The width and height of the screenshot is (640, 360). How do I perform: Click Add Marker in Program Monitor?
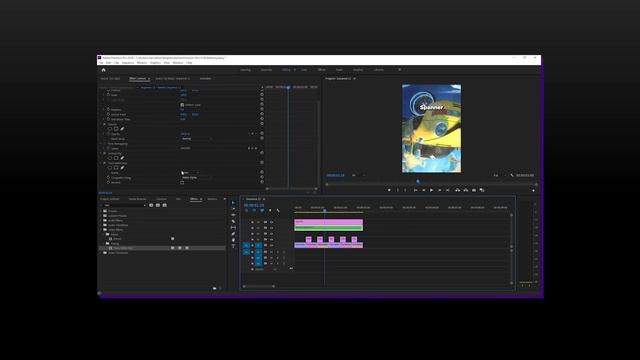pos(389,190)
